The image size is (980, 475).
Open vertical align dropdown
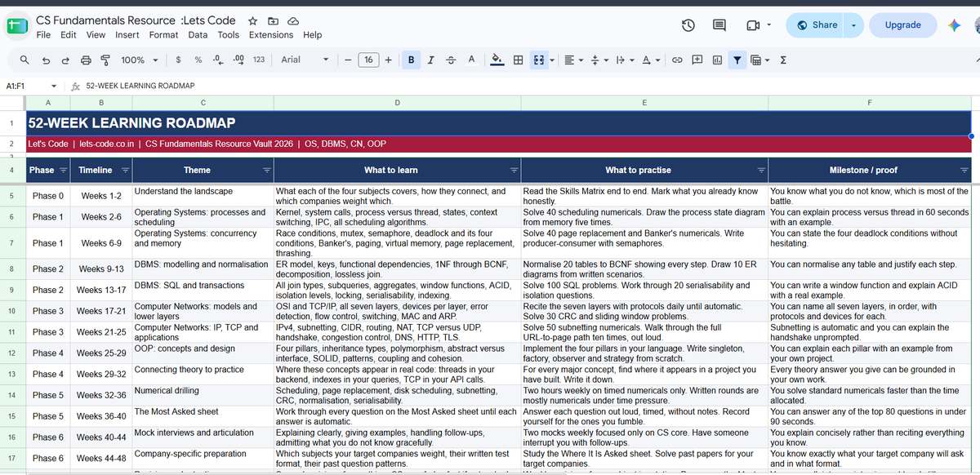pyautogui.click(x=599, y=60)
